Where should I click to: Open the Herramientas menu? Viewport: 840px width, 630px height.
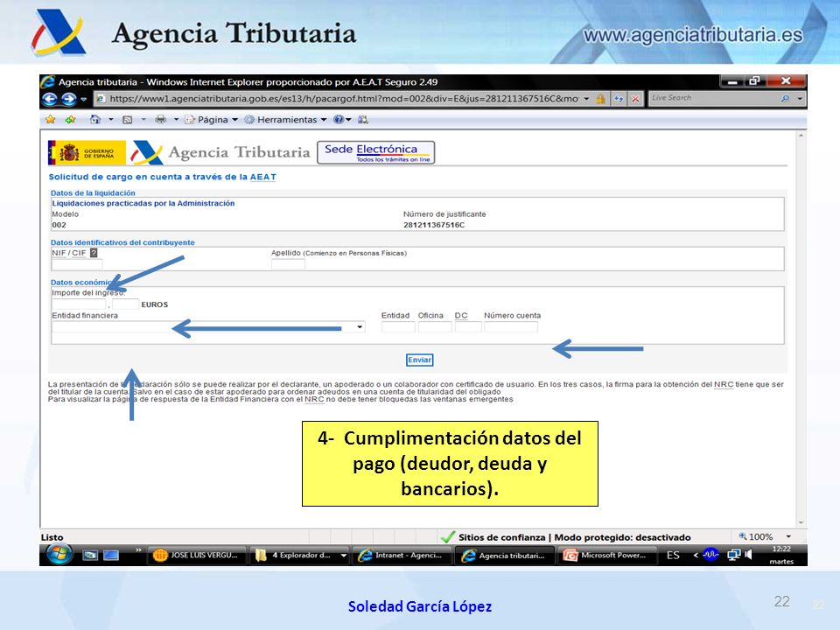tap(285, 120)
